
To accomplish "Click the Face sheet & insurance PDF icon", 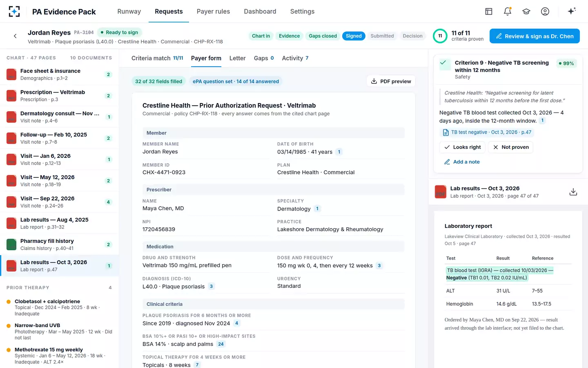I will 11,74.
